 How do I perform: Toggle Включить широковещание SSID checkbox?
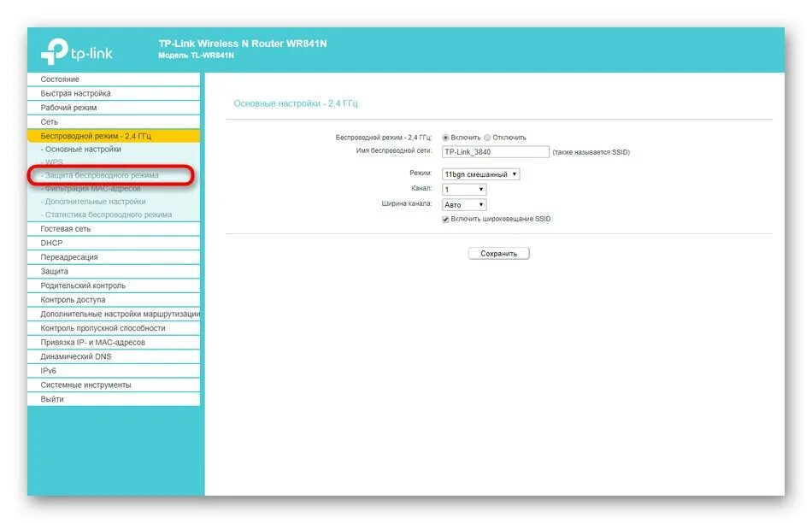tap(445, 219)
